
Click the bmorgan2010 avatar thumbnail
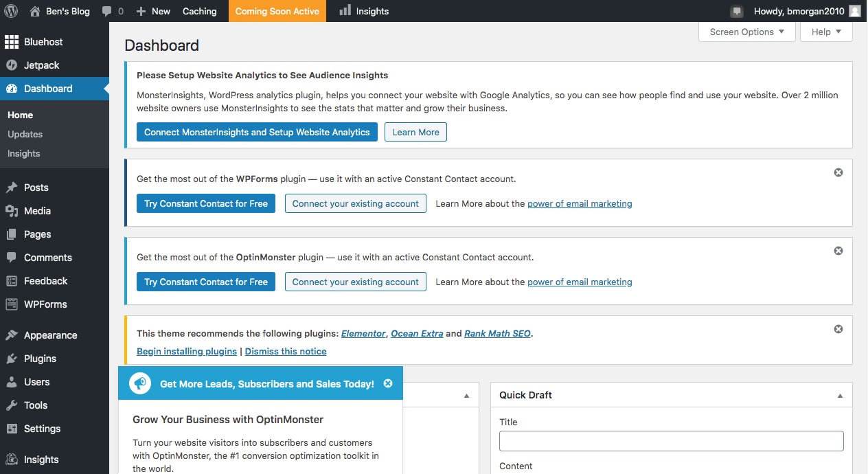854,11
